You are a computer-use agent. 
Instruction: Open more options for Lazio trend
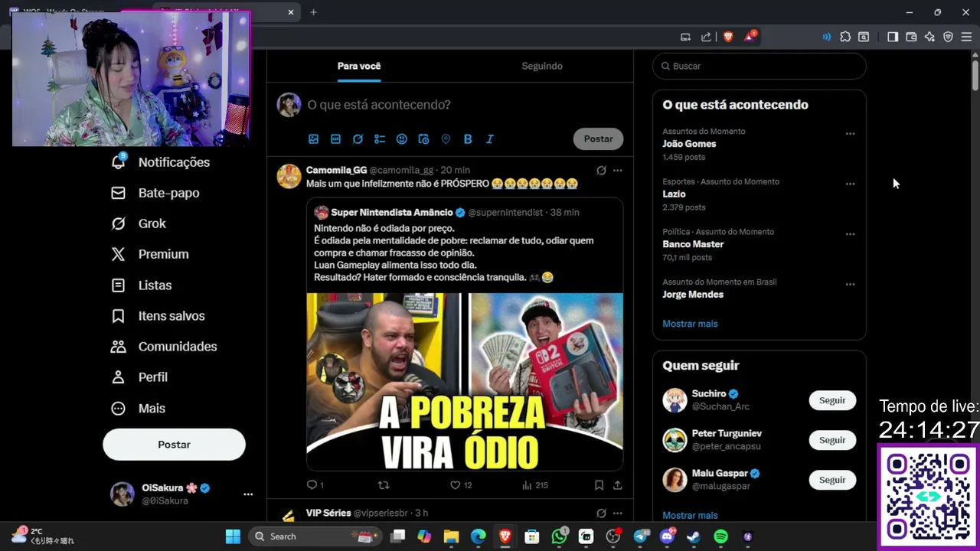pyautogui.click(x=850, y=184)
